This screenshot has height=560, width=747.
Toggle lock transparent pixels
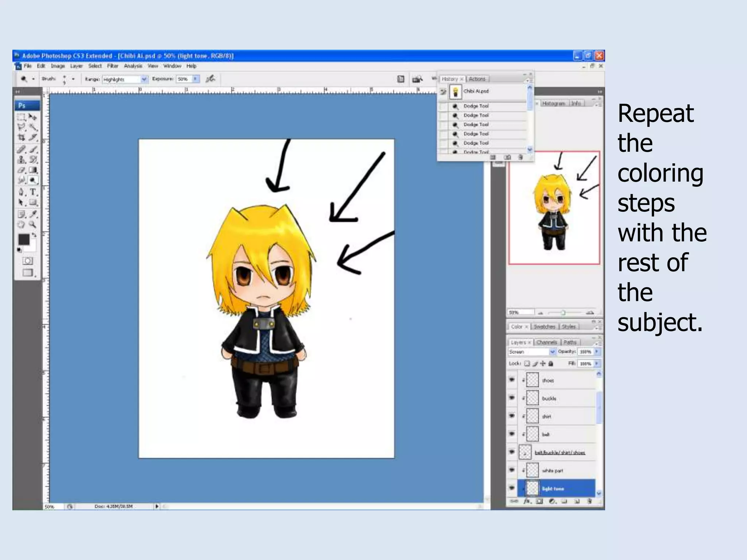click(x=527, y=363)
